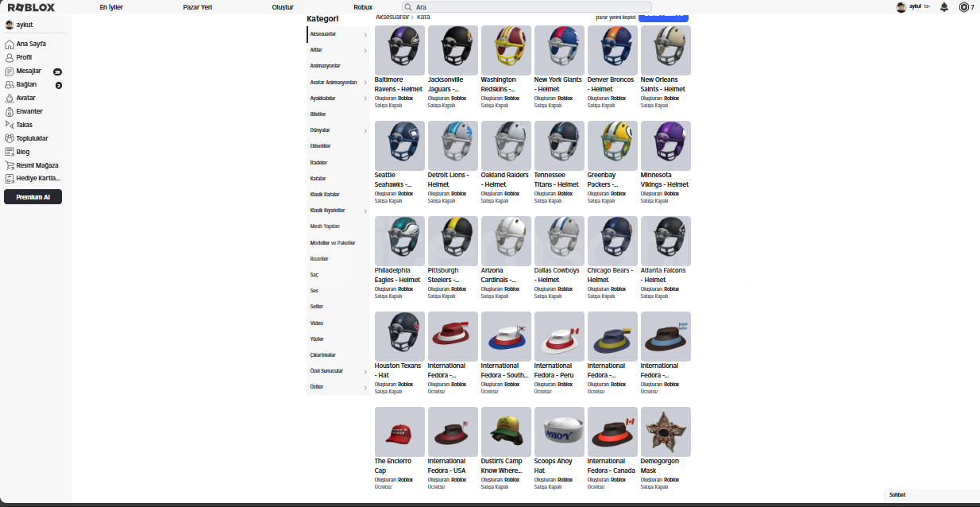Screen dimensions: 980x507
Task: Open the Pazar Yeri top menu
Action: pyautogui.click(x=198, y=7)
